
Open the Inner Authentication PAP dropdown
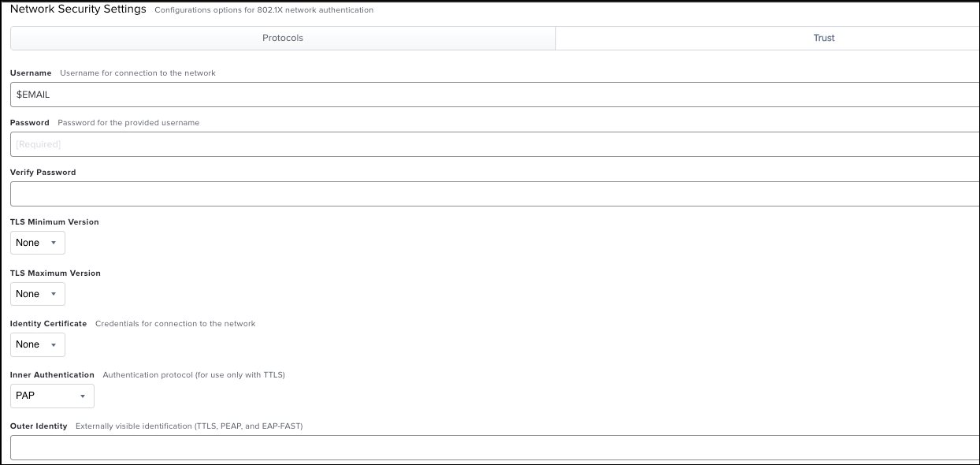point(52,396)
